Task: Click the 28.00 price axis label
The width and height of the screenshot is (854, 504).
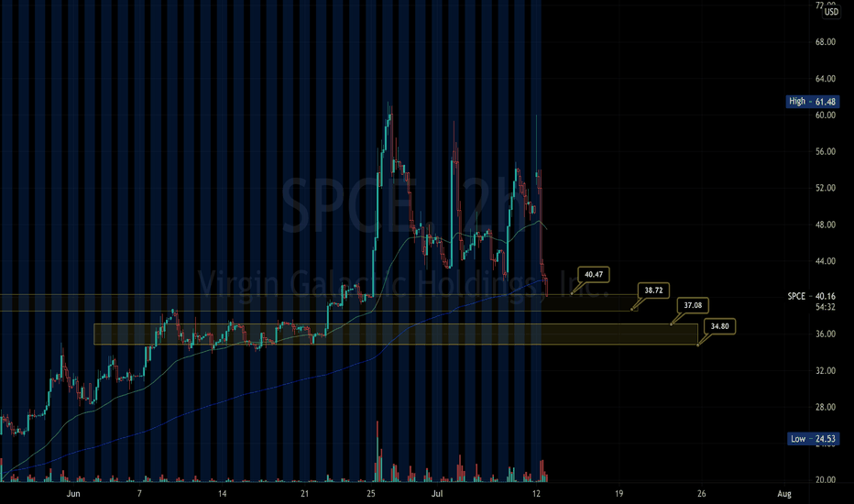Action: (x=825, y=407)
